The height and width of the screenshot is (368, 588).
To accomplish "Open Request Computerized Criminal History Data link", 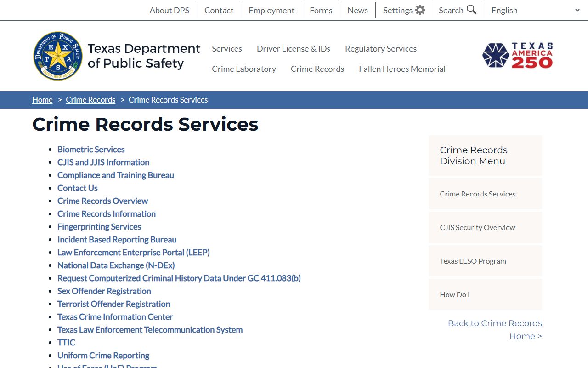I will point(179,278).
